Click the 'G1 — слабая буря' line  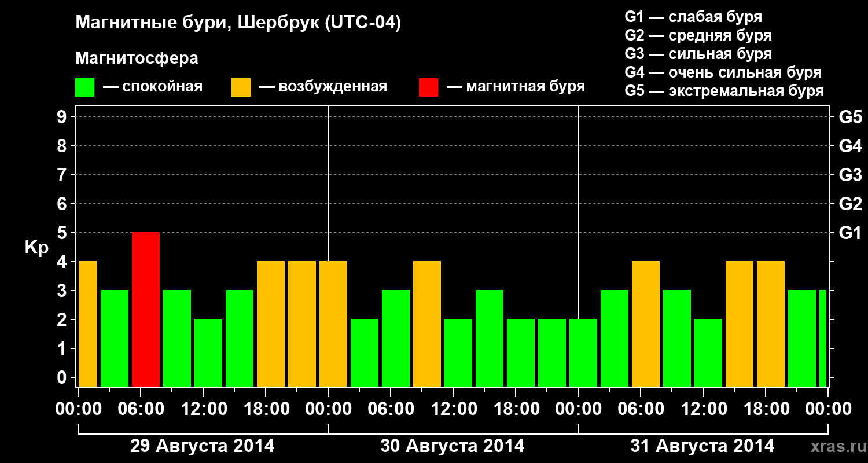[693, 17]
